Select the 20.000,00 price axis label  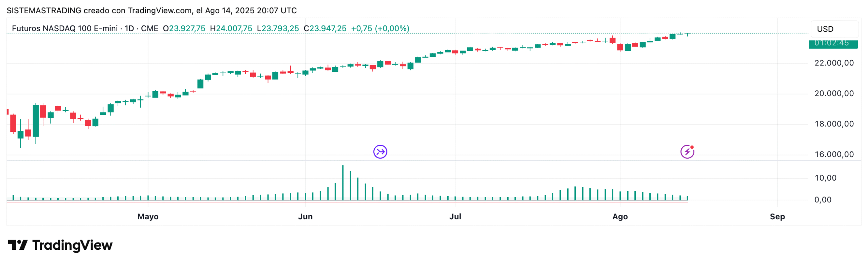tap(834, 94)
